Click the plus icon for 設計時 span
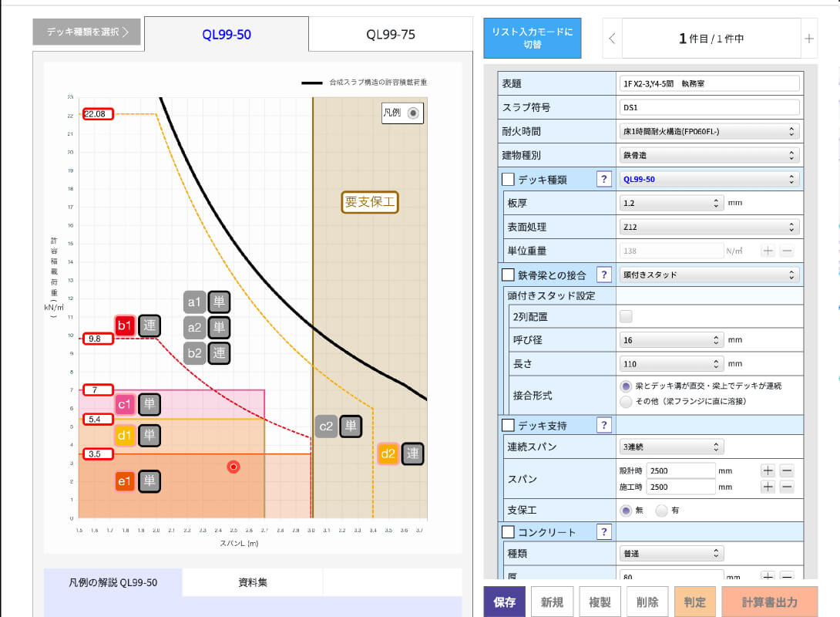 point(768,470)
